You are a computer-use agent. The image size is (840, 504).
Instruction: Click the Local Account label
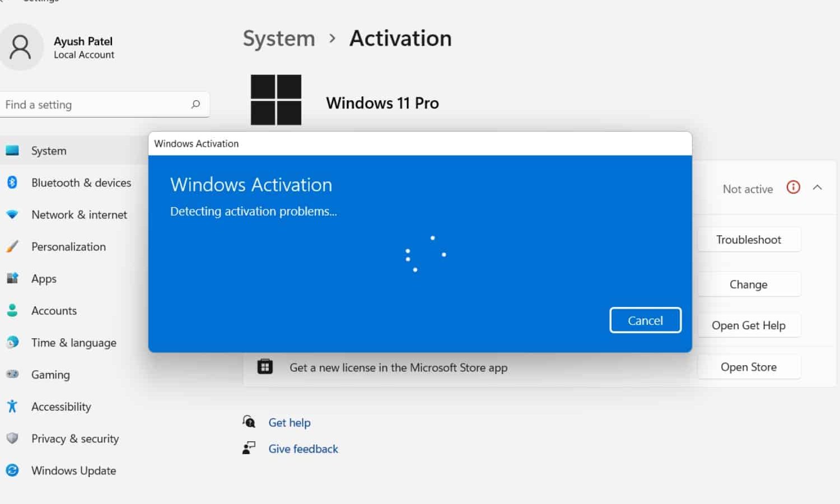click(84, 55)
